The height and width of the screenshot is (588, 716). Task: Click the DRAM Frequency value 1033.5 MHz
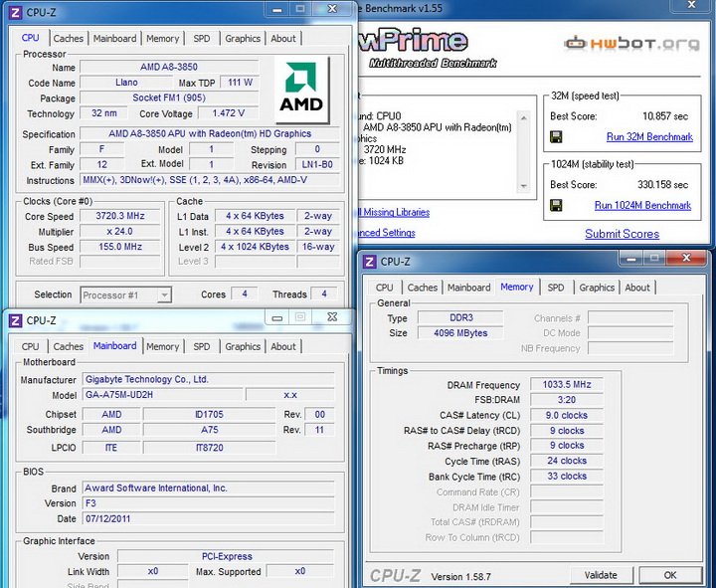coord(567,385)
